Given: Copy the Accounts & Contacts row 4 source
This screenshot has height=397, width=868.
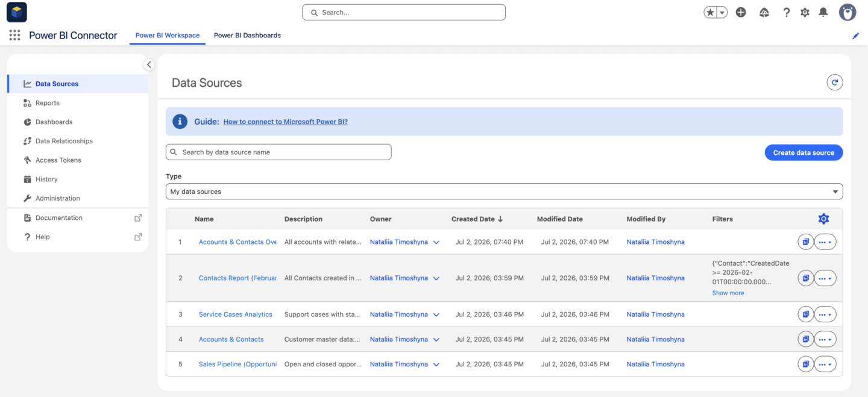Looking at the screenshot, I should [805, 339].
